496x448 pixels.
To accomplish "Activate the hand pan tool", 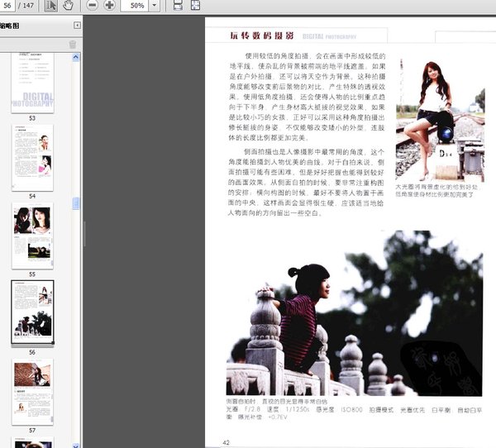I will (x=69, y=5).
